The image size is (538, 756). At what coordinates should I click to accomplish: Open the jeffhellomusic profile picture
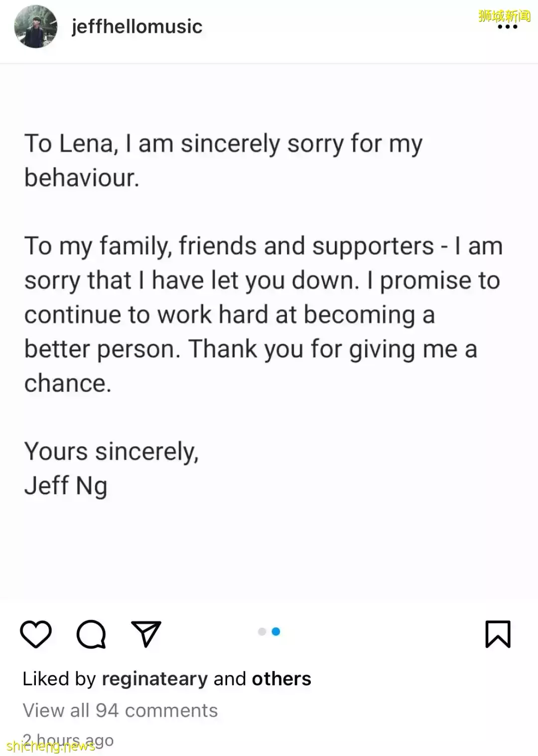[x=36, y=26]
